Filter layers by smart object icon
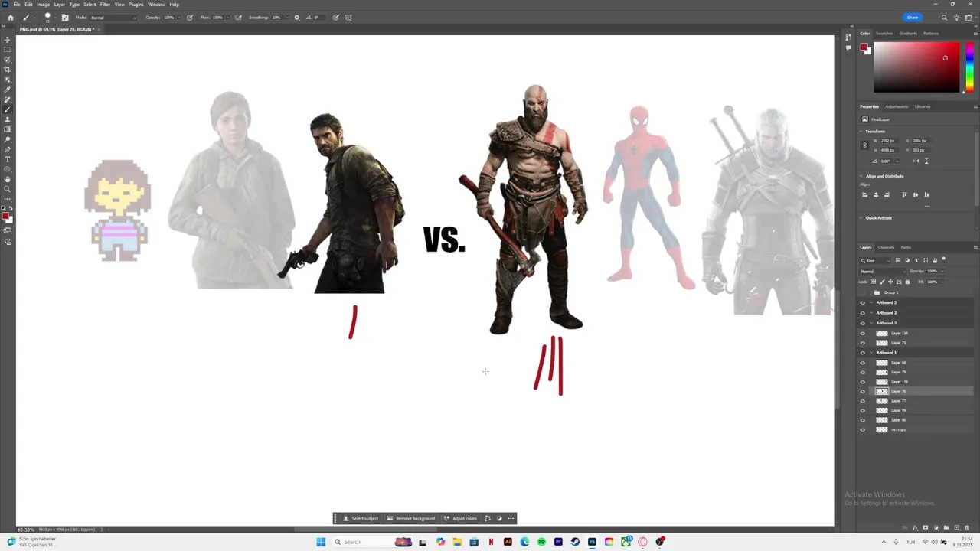This screenshot has width=980, height=551. pyautogui.click(x=935, y=260)
